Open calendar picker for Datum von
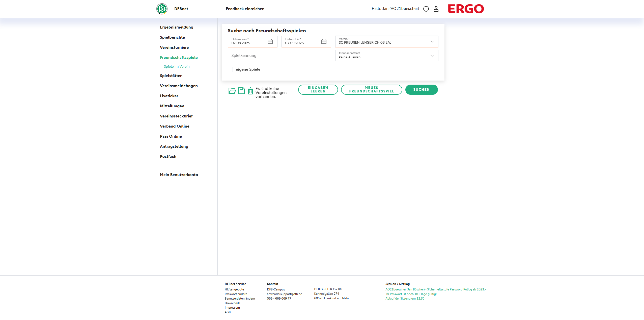644x320 pixels. (x=270, y=41)
